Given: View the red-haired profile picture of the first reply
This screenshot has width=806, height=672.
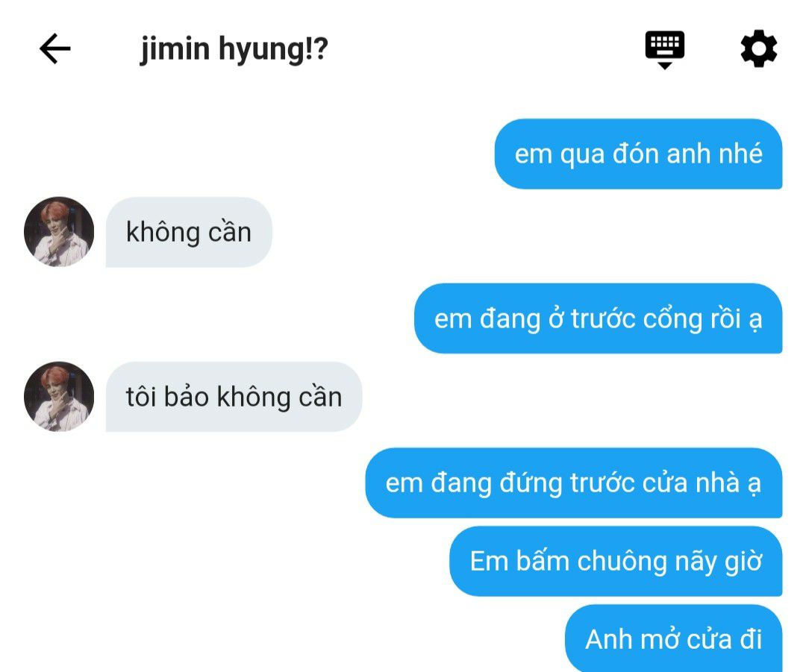Looking at the screenshot, I should [x=59, y=232].
